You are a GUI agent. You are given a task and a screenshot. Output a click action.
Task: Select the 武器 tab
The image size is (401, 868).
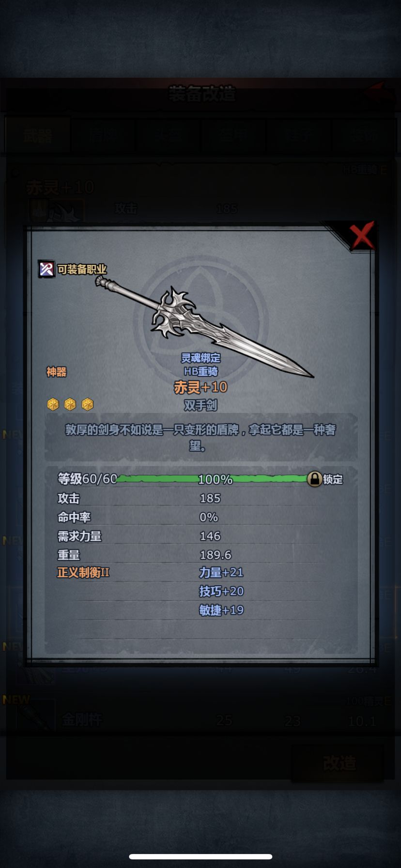click(x=38, y=136)
